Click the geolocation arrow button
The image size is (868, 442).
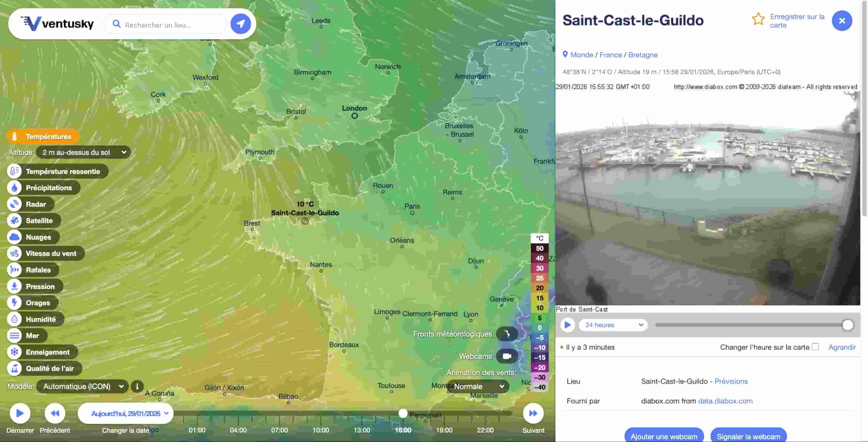(240, 24)
